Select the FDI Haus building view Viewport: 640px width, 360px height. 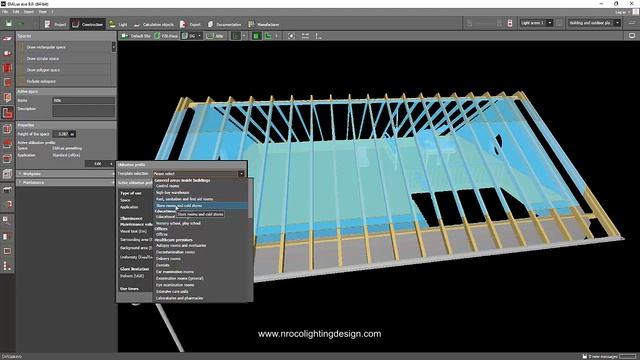pyautogui.click(x=166, y=36)
